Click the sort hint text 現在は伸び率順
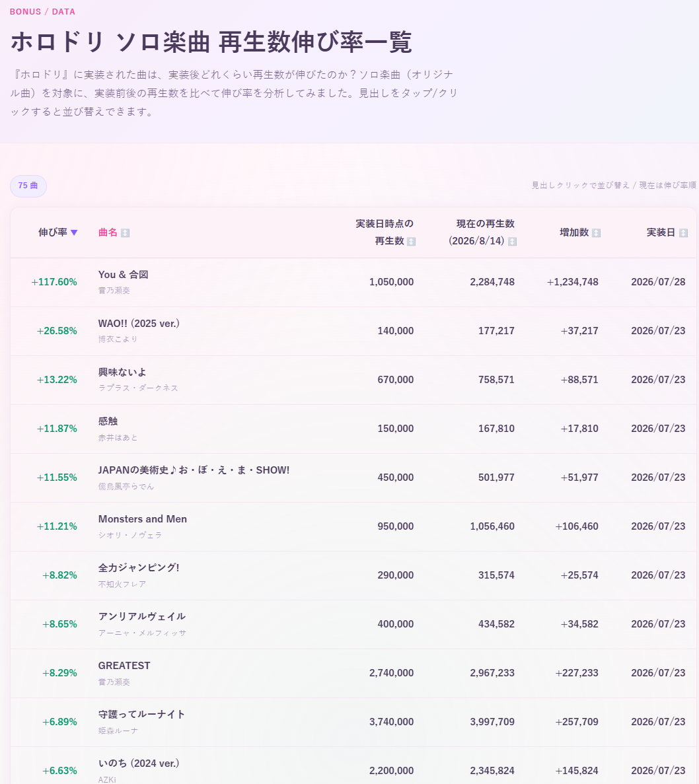The image size is (699, 784). 667,186
